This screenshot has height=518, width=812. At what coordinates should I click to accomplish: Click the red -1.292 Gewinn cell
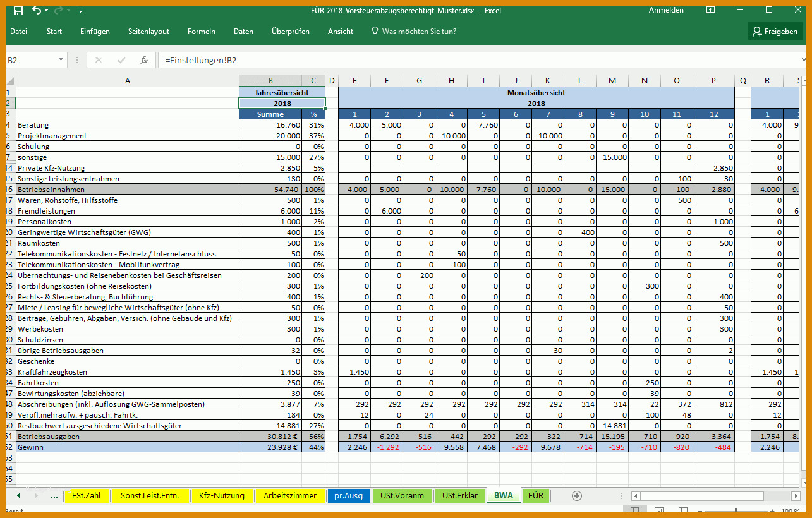[x=387, y=447]
